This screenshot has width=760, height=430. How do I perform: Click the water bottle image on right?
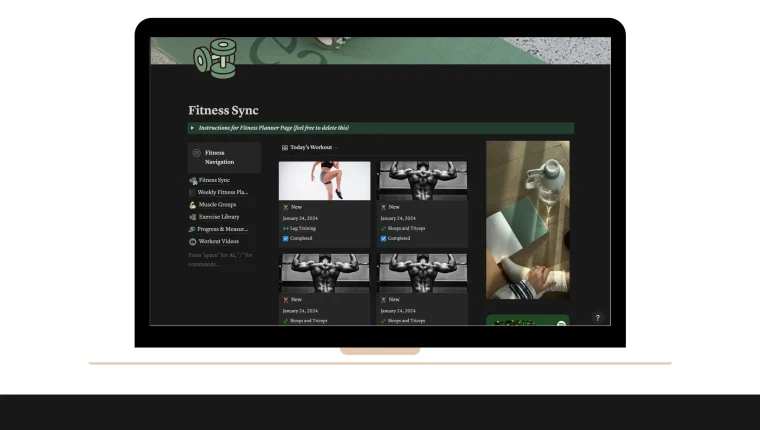[527, 219]
